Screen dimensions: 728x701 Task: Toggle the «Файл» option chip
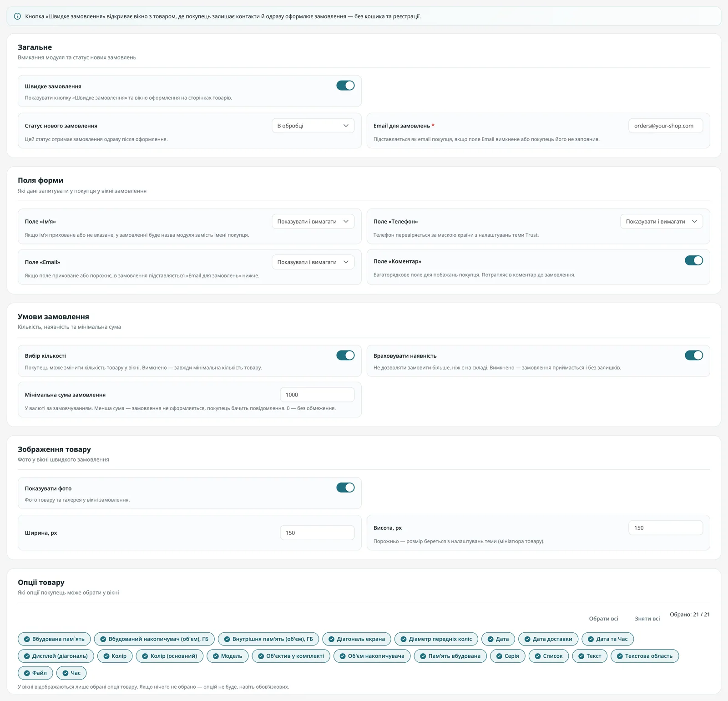[x=35, y=673]
